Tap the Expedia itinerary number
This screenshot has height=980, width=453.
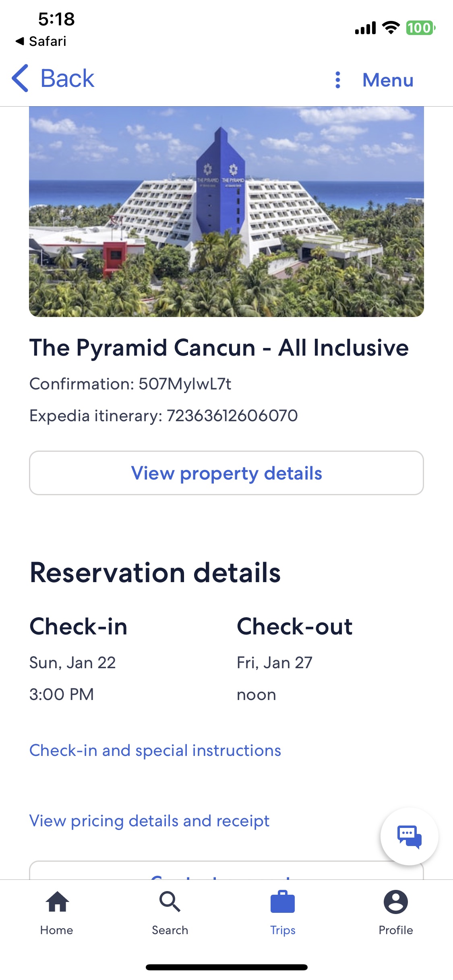click(232, 416)
